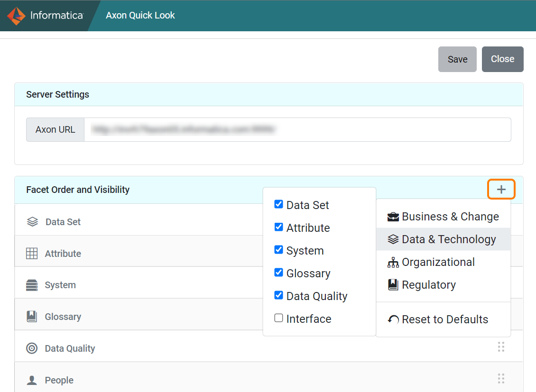The image size is (536, 392).
Task: Uncheck the System checkbox
Action: (278, 250)
